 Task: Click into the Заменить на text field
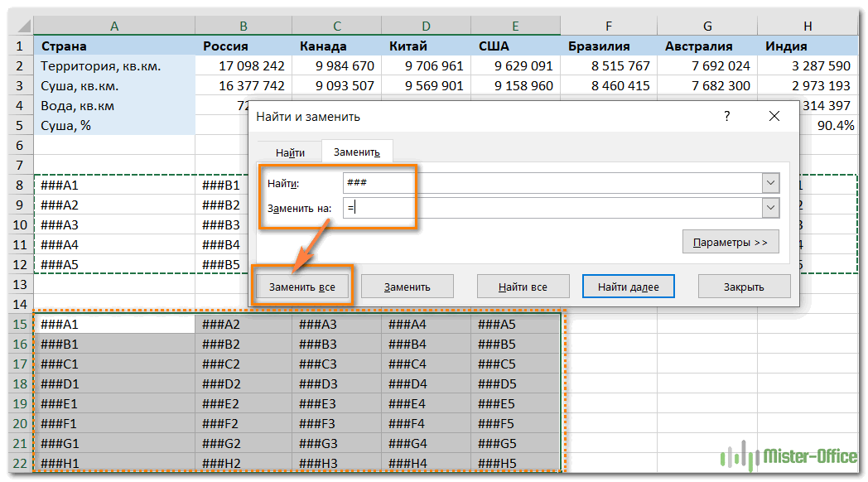[551, 208]
